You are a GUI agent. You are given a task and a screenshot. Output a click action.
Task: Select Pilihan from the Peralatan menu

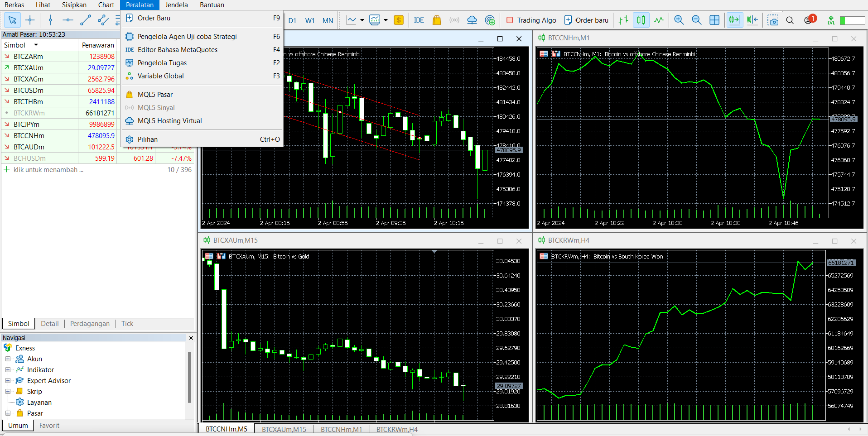click(x=147, y=139)
